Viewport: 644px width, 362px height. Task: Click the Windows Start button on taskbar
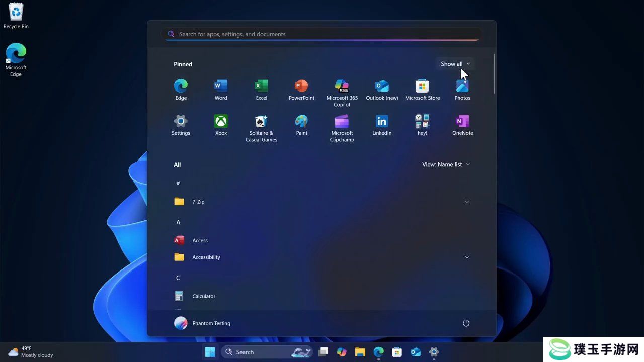(210, 352)
